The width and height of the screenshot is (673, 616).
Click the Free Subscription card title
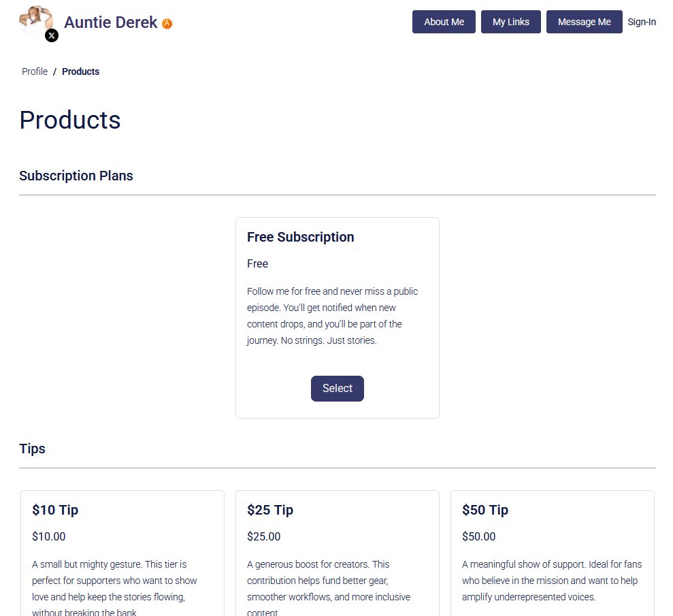click(301, 237)
